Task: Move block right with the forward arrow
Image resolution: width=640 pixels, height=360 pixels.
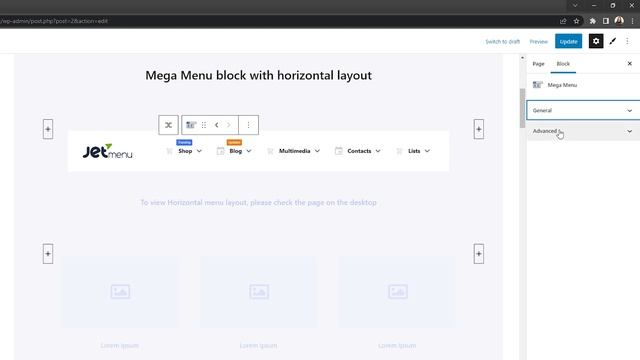Action: point(229,125)
